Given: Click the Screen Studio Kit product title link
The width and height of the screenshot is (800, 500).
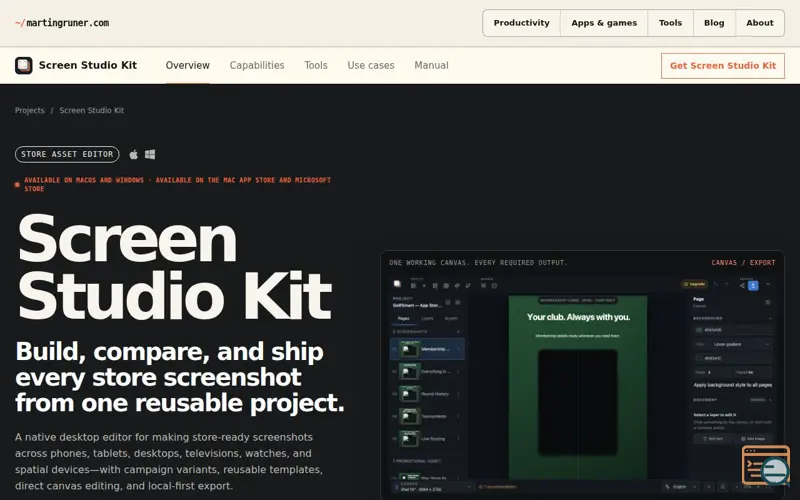Looking at the screenshot, I should click(88, 65).
